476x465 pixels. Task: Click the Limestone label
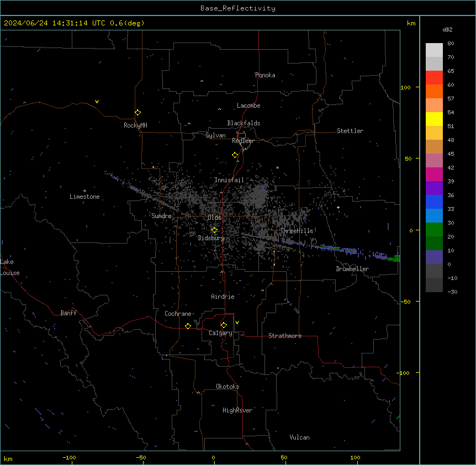coord(84,197)
